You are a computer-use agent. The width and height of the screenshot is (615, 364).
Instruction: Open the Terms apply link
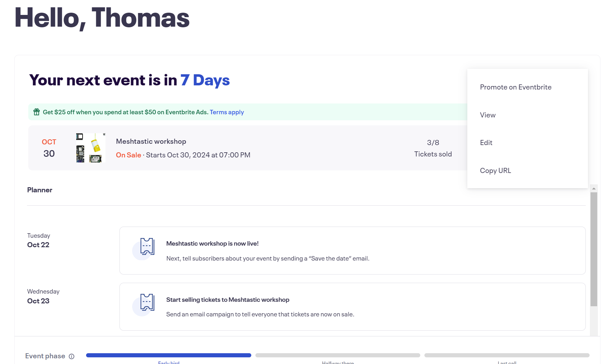point(227,112)
